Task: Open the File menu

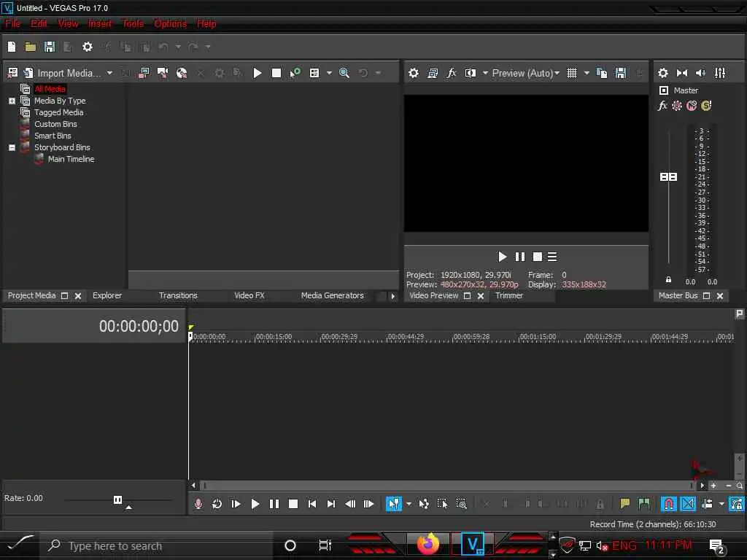Action: [x=13, y=23]
